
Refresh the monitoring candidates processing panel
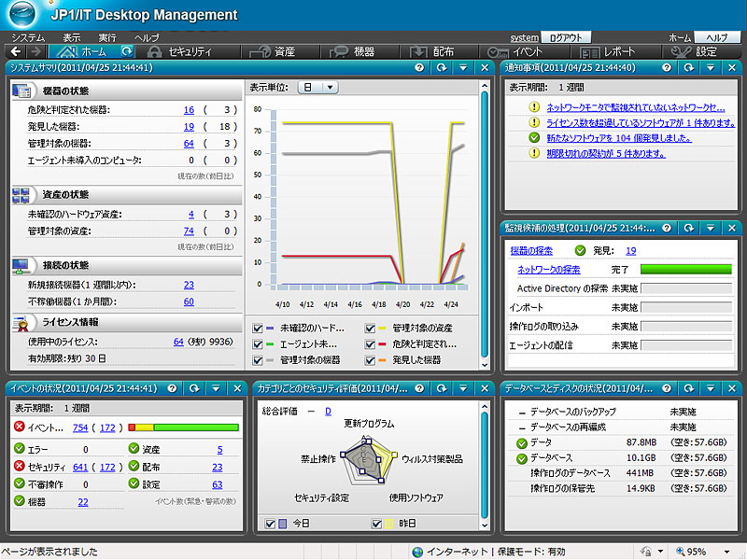coord(689,229)
